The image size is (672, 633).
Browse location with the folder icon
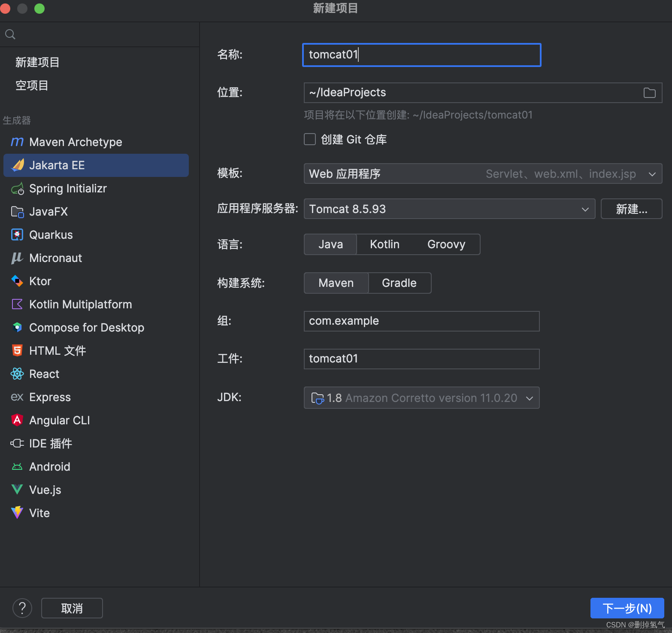click(x=650, y=93)
